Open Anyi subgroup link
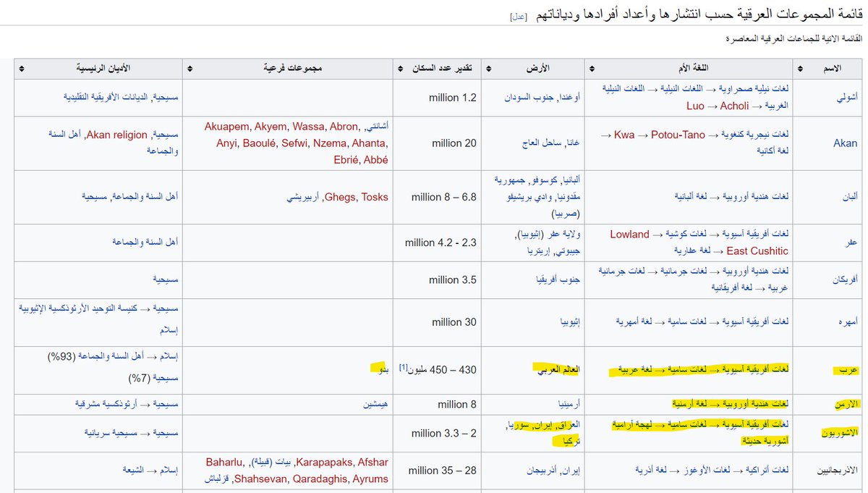 tap(226, 143)
